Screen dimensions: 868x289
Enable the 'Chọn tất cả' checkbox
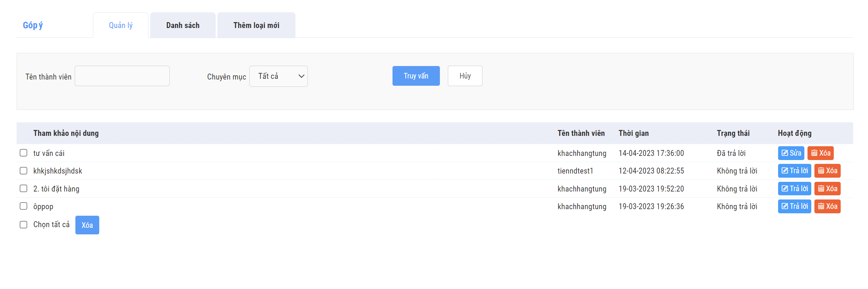[24, 225]
